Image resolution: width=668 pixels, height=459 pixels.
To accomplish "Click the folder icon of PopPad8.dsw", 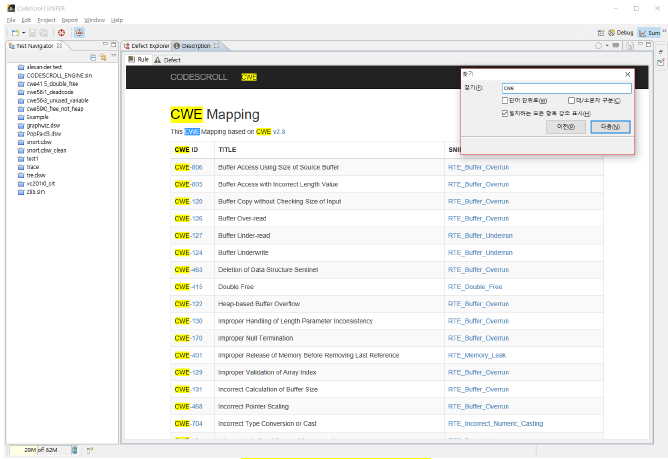I will (x=20, y=134).
